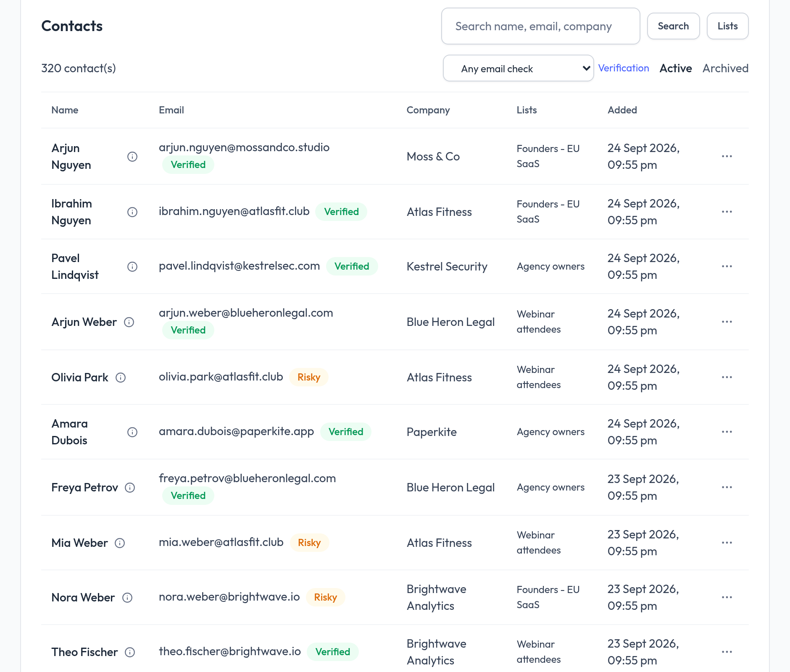Click Risky badge next to nora.weber@brightwave.io
The width and height of the screenshot is (790, 672).
pos(326,597)
